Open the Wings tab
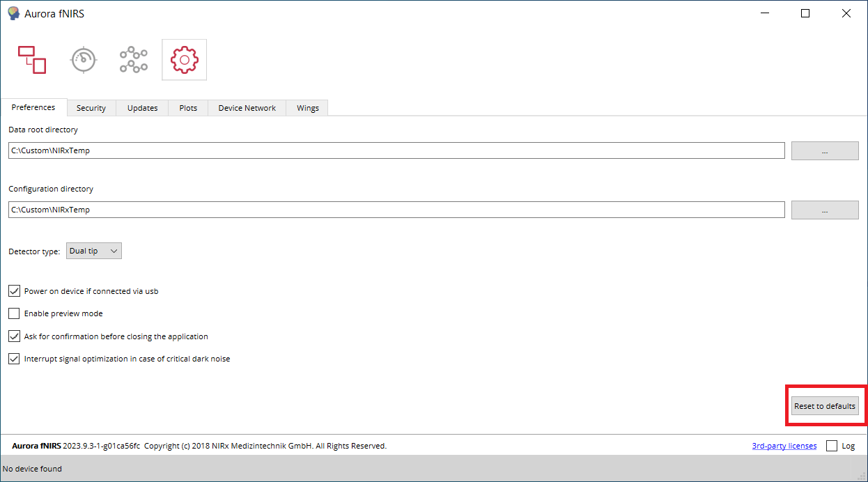Image resolution: width=868 pixels, height=482 pixels. click(x=308, y=108)
